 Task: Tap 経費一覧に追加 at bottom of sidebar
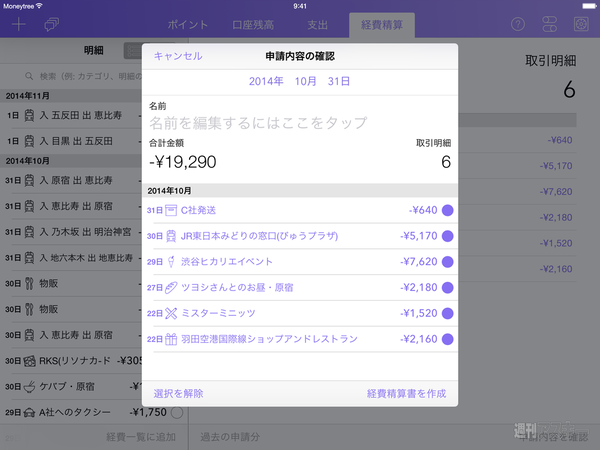click(141, 437)
